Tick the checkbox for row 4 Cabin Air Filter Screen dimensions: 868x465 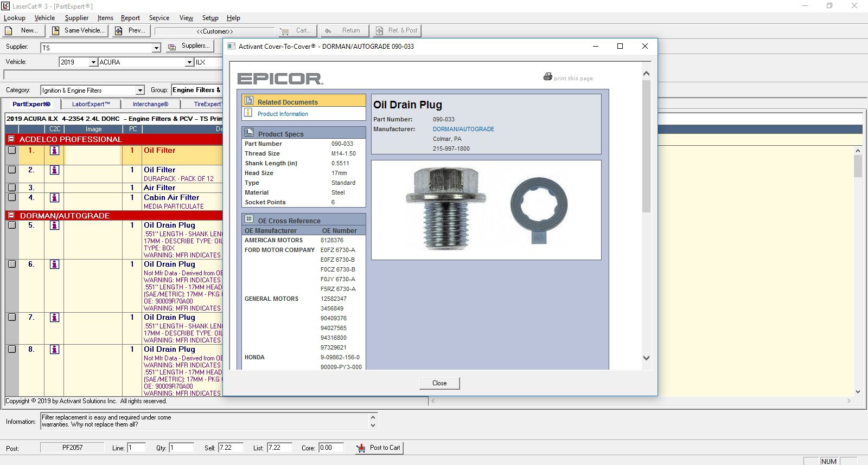12,198
